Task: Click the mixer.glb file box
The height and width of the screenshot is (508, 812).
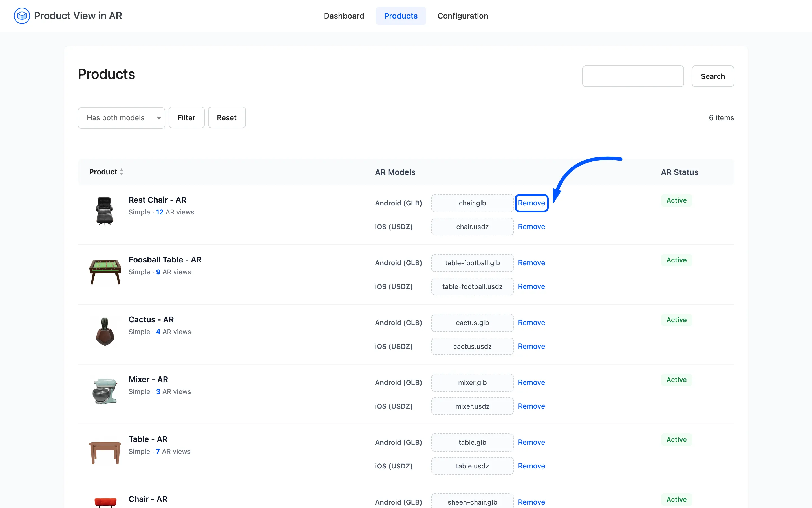Action: [472, 382]
